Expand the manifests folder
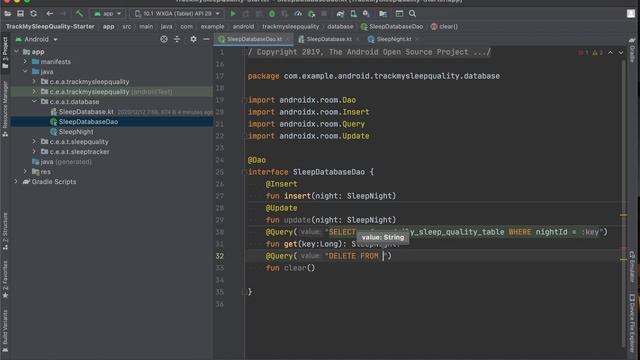640x360 pixels. (x=25, y=62)
